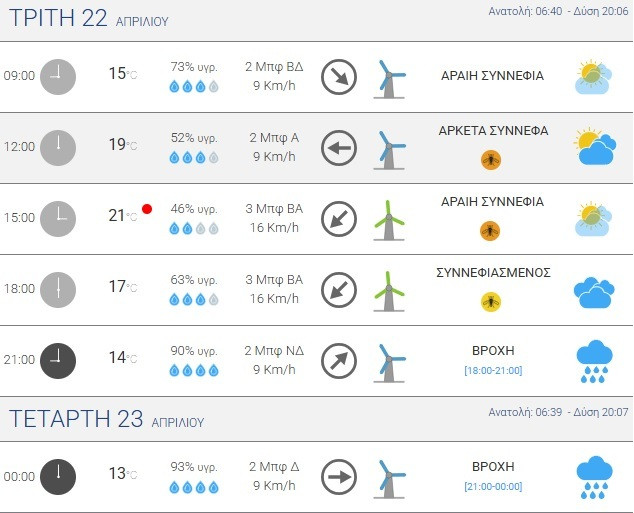Image resolution: width=634 pixels, height=513 pixels.
Task: Click the east wind arrow at 12:00
Action: (x=339, y=148)
